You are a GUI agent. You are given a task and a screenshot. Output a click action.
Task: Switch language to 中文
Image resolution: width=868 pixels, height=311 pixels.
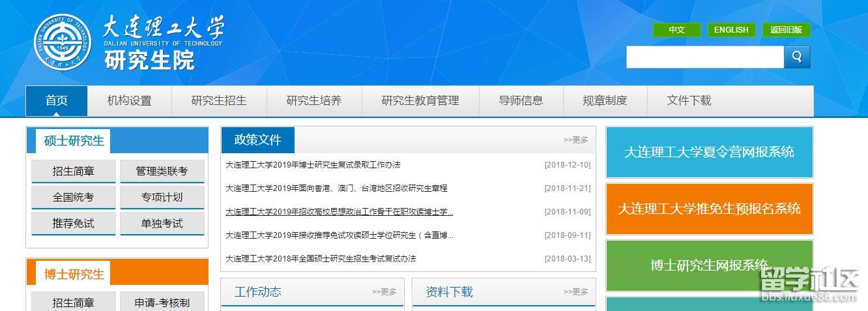click(676, 30)
